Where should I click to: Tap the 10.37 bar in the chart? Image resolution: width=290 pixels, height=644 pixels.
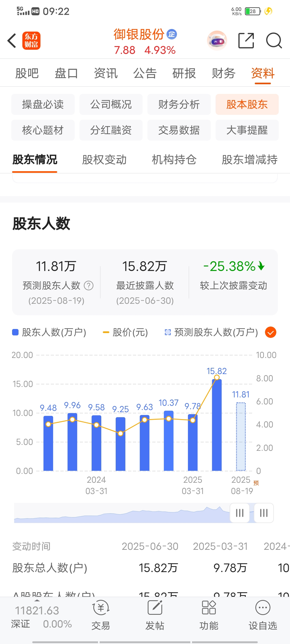click(169, 441)
